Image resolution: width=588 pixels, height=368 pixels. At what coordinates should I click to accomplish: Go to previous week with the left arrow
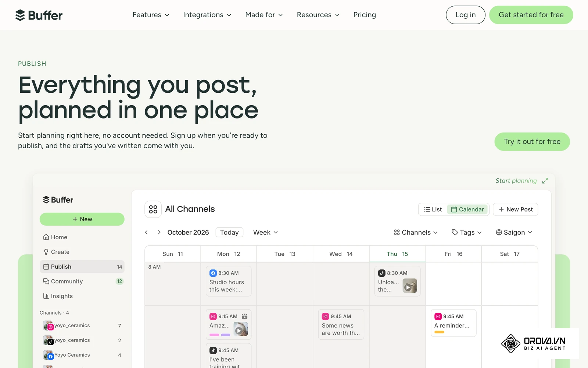coord(146,232)
